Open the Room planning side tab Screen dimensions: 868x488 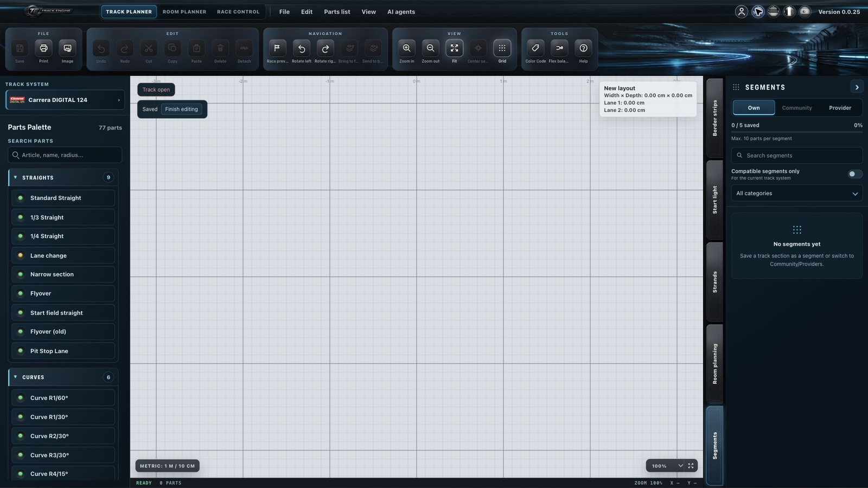point(714,364)
